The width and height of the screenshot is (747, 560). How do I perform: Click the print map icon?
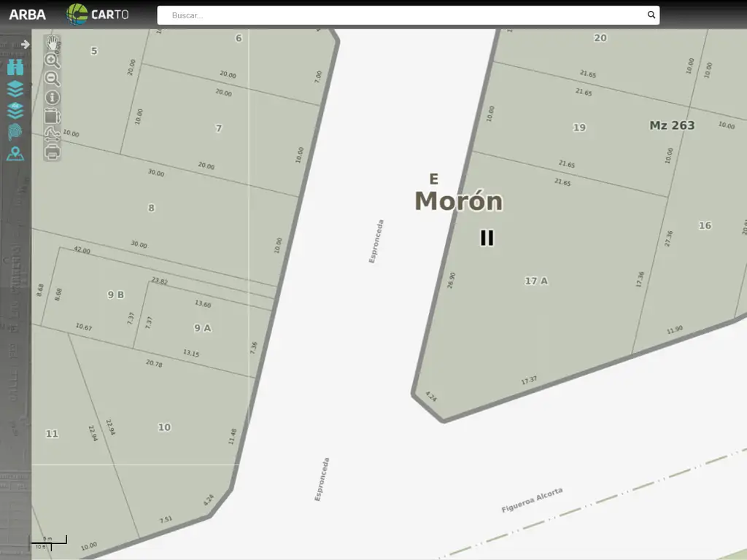pyautogui.click(x=52, y=152)
